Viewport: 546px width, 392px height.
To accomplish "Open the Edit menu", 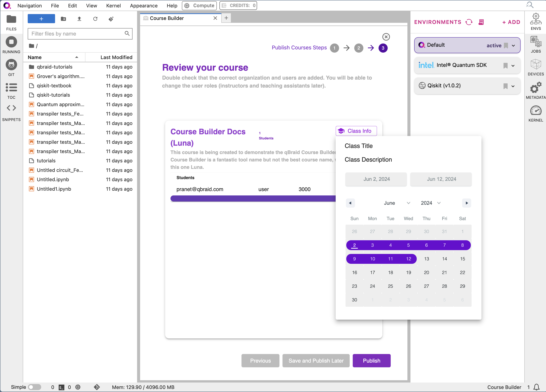I will pyautogui.click(x=72, y=6).
